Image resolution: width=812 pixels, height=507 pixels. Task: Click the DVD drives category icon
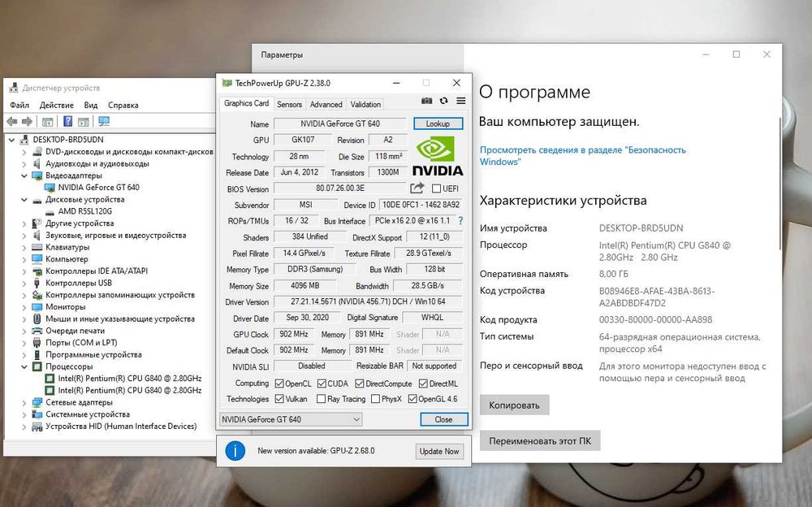pos(37,151)
